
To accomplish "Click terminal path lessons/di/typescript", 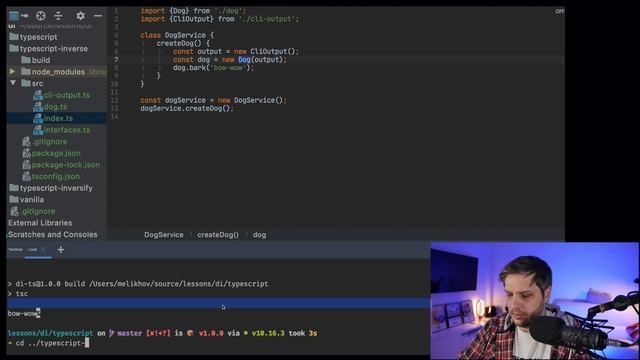I will click(50, 333).
